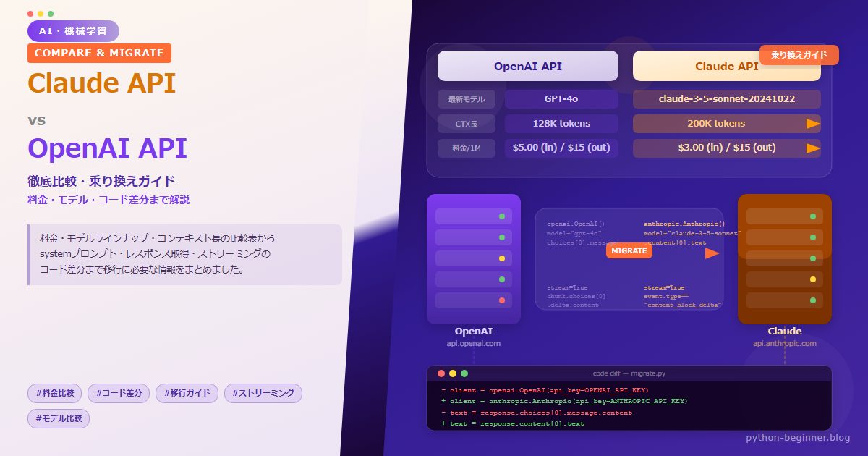This screenshot has height=456, width=868.
Task: Click the removed response.choices[0].message.content line
Action: click(536, 413)
